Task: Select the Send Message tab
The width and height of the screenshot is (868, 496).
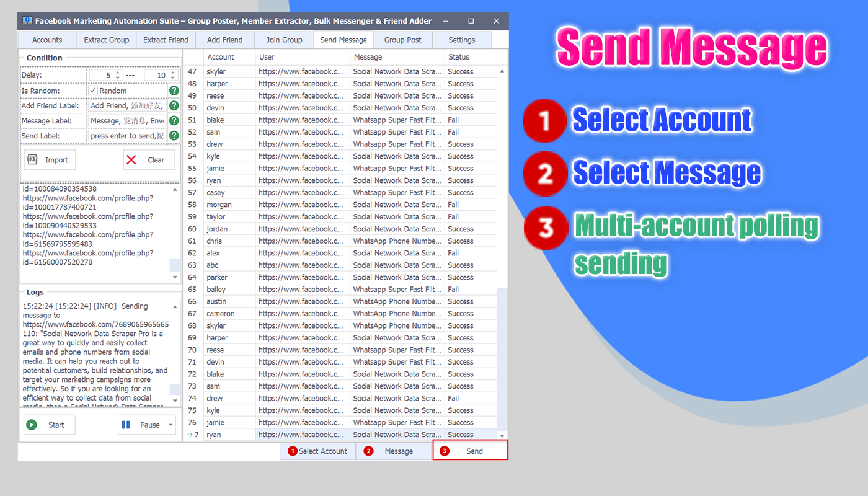Action: [x=343, y=40]
